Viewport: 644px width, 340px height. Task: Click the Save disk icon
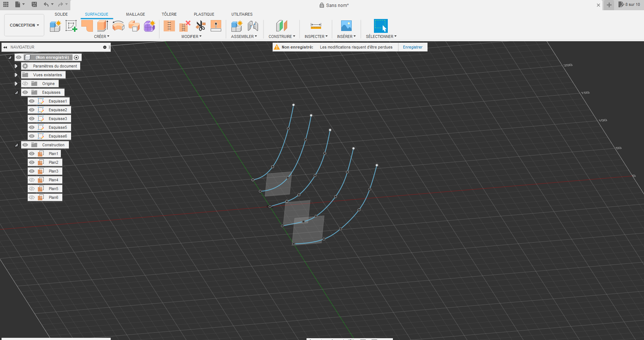(34, 4)
